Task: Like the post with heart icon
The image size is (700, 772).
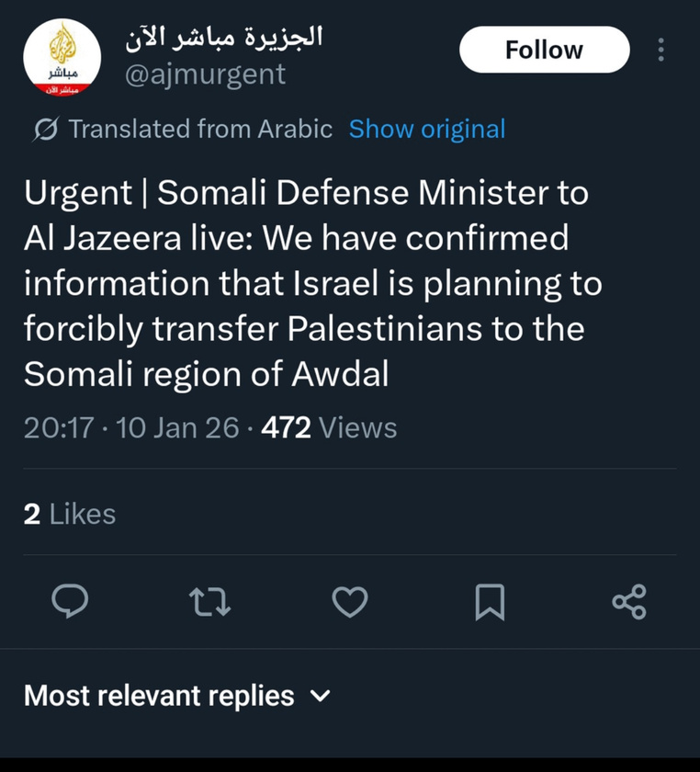Action: [x=349, y=601]
